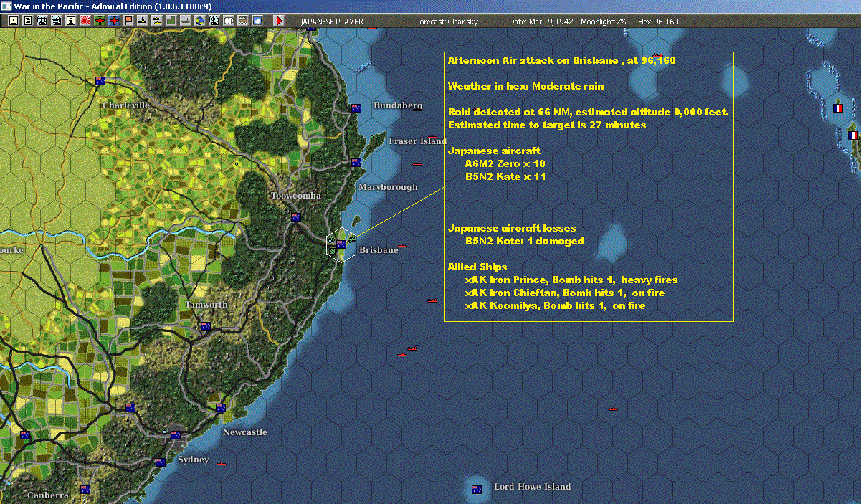Click the first toolbar icon with a portrait

(x=13, y=21)
